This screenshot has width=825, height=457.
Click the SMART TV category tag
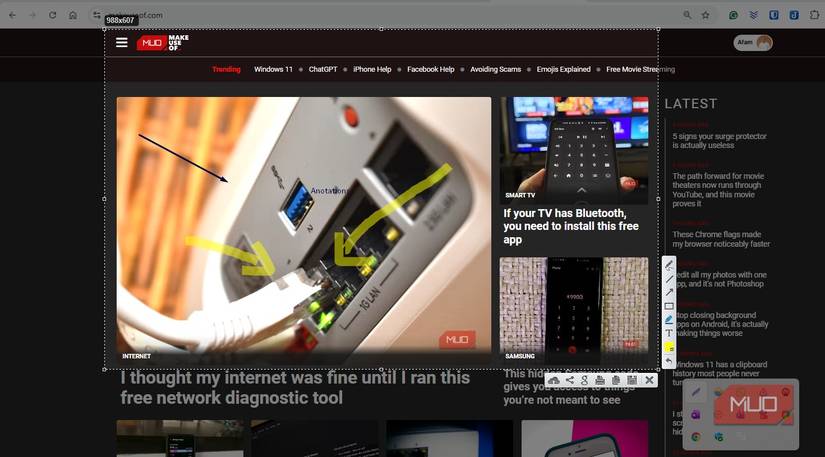pyautogui.click(x=520, y=195)
